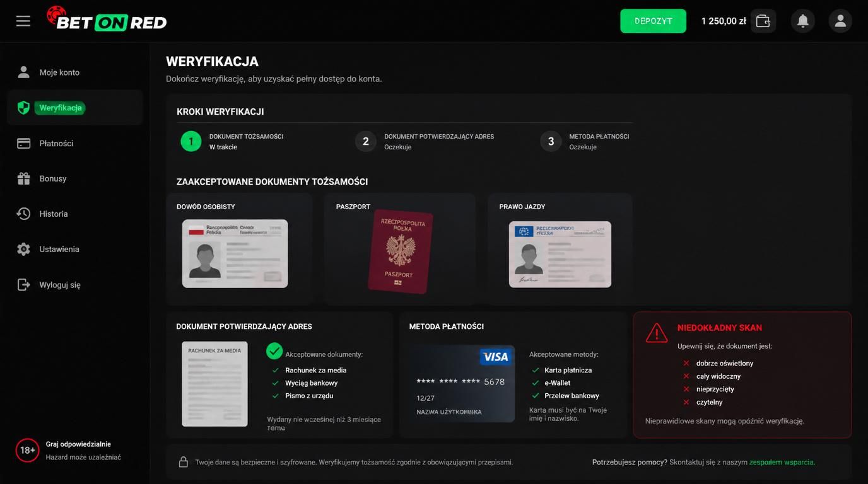868x484 pixels.
Task: Click the 1 250,00 zł balance
Action: tap(724, 21)
